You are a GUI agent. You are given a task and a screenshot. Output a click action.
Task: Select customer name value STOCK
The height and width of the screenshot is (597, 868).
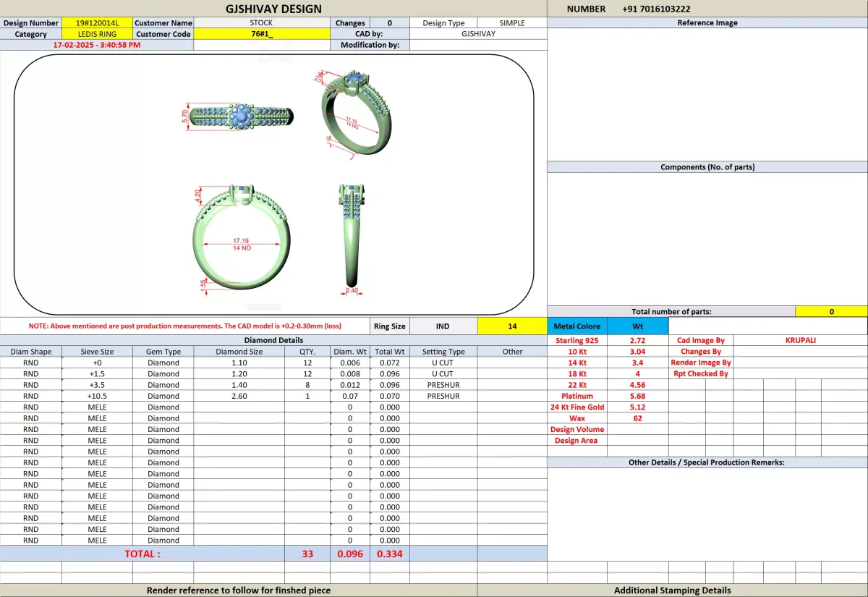coord(262,22)
